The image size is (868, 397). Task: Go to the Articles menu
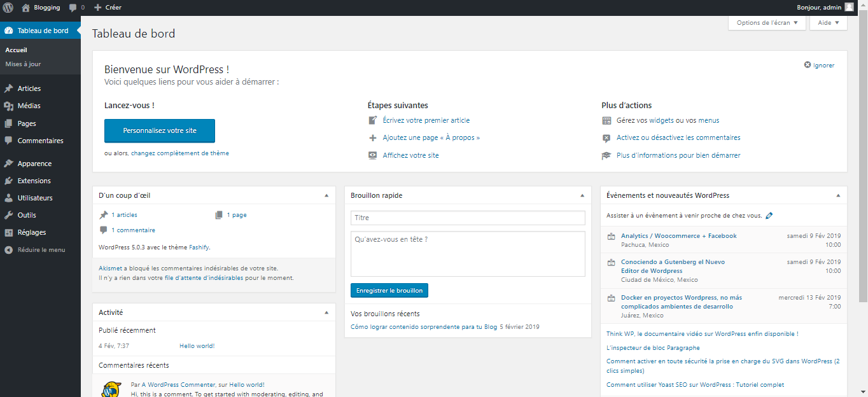click(29, 88)
